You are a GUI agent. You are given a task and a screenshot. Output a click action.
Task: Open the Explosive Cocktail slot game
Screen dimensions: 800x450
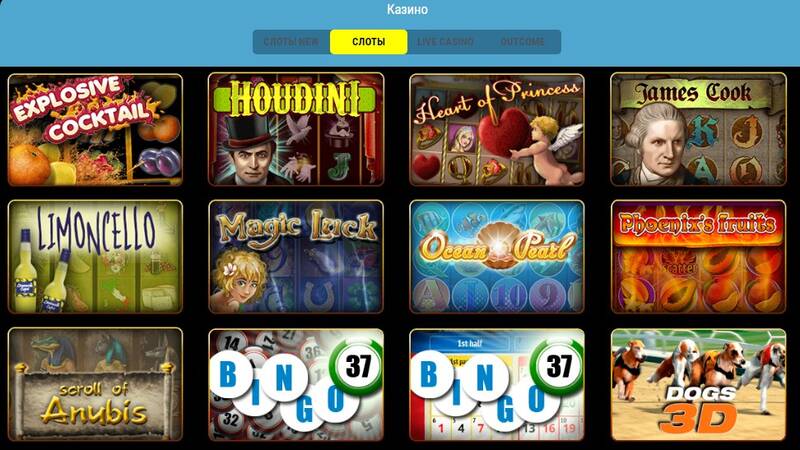click(95, 130)
